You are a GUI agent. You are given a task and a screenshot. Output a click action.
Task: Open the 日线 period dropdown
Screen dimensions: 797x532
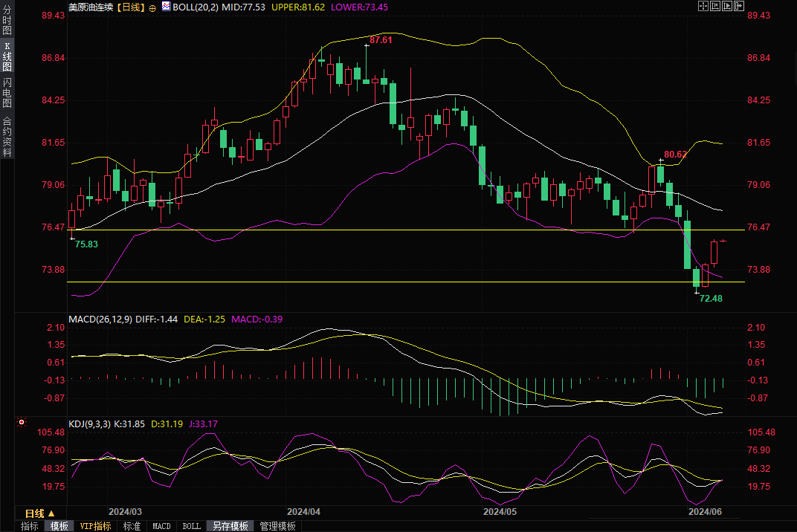[40, 513]
